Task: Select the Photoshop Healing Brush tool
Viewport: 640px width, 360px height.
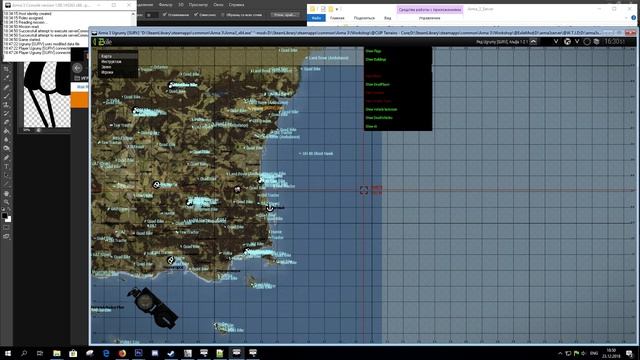Action: 6,87
